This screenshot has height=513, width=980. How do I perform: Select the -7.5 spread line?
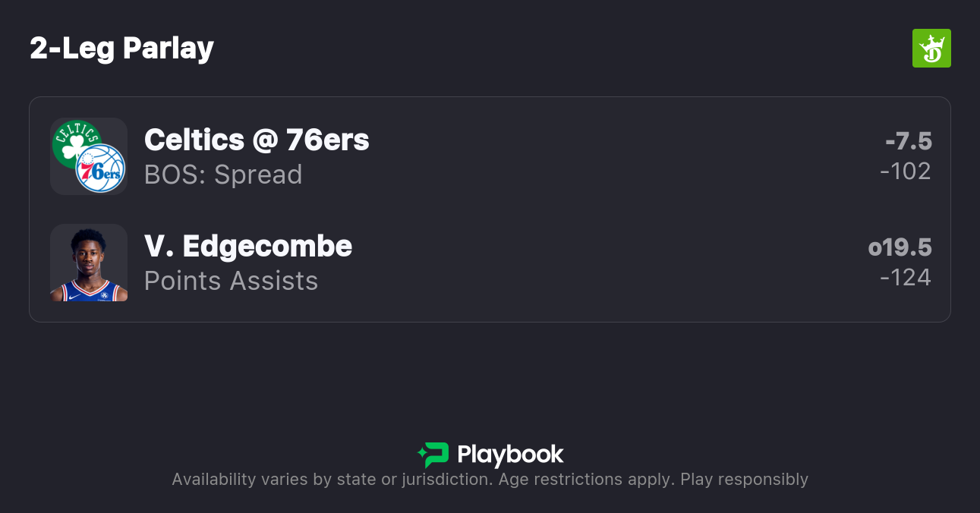[x=909, y=141]
